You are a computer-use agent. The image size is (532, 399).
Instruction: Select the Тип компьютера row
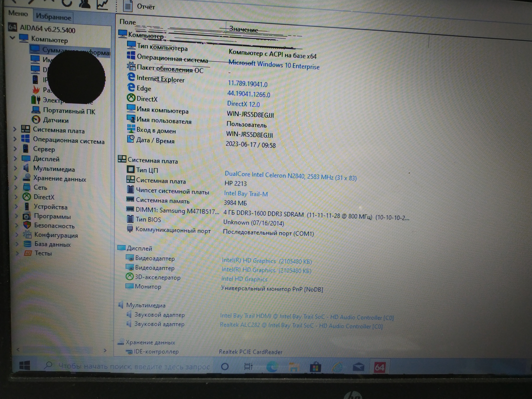coord(222,50)
